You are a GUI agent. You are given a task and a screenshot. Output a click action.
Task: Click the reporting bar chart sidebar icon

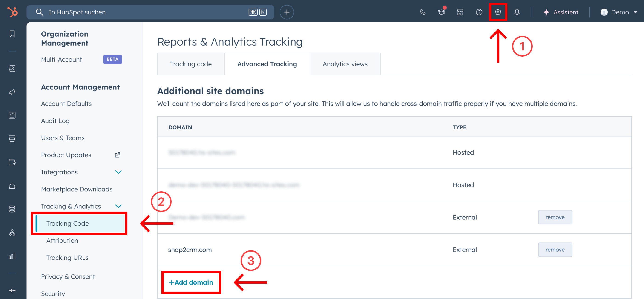coord(12,256)
